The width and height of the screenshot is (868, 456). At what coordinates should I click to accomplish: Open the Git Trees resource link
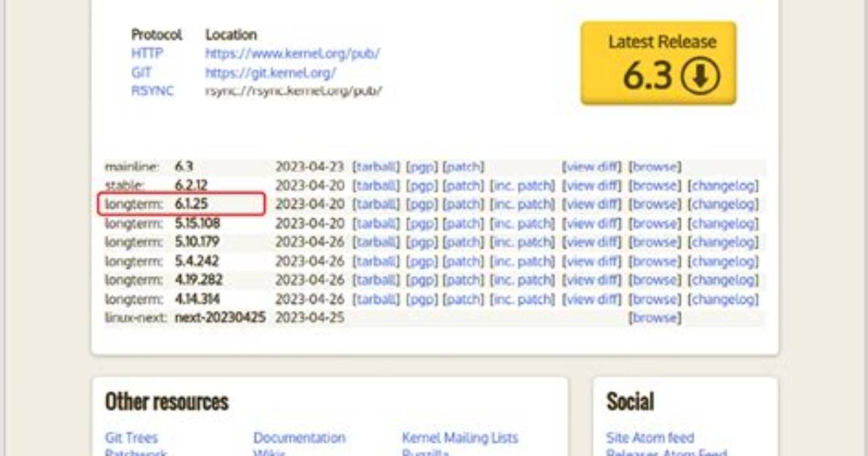point(131,437)
